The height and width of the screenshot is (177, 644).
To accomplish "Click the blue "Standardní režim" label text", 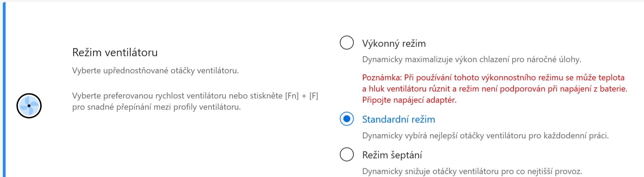I will [x=398, y=119].
